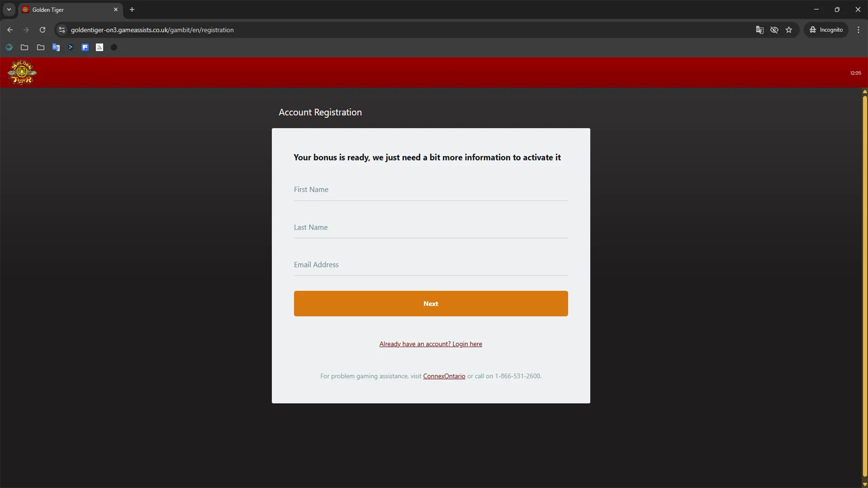Screen dimensions: 868x488
Task: Open the first bookmarks folder
Action: click(24, 47)
